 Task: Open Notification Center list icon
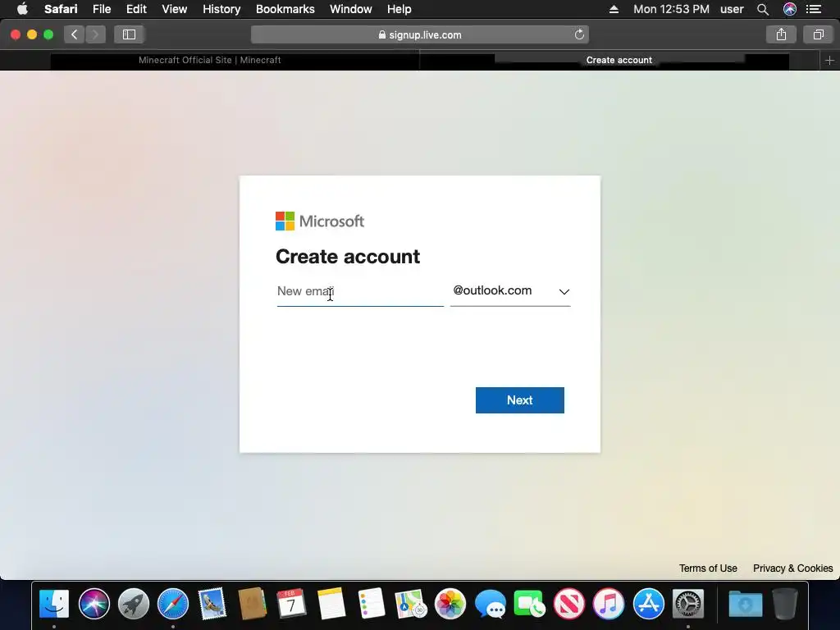click(x=814, y=9)
